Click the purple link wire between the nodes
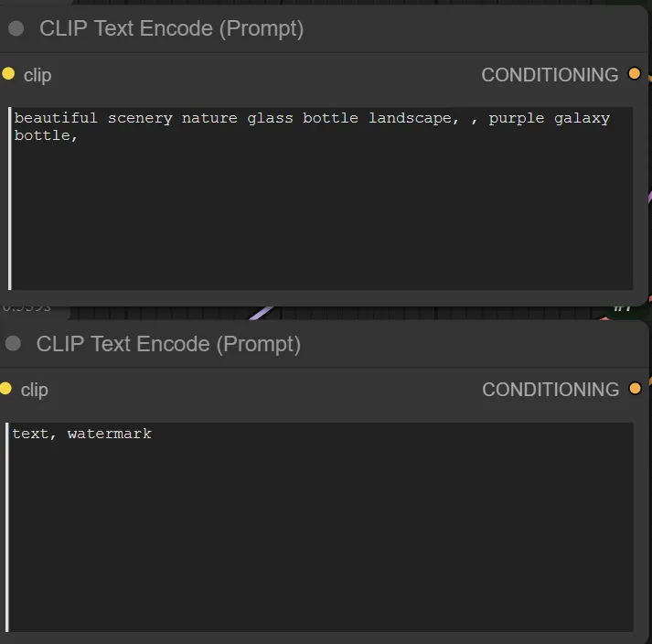Screen dimensions: 652x644 click(261, 313)
